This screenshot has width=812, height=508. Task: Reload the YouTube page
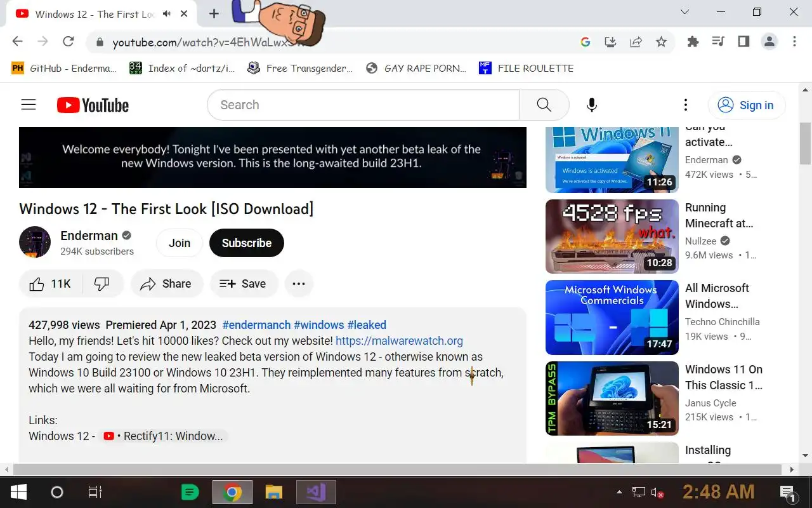[x=69, y=41]
